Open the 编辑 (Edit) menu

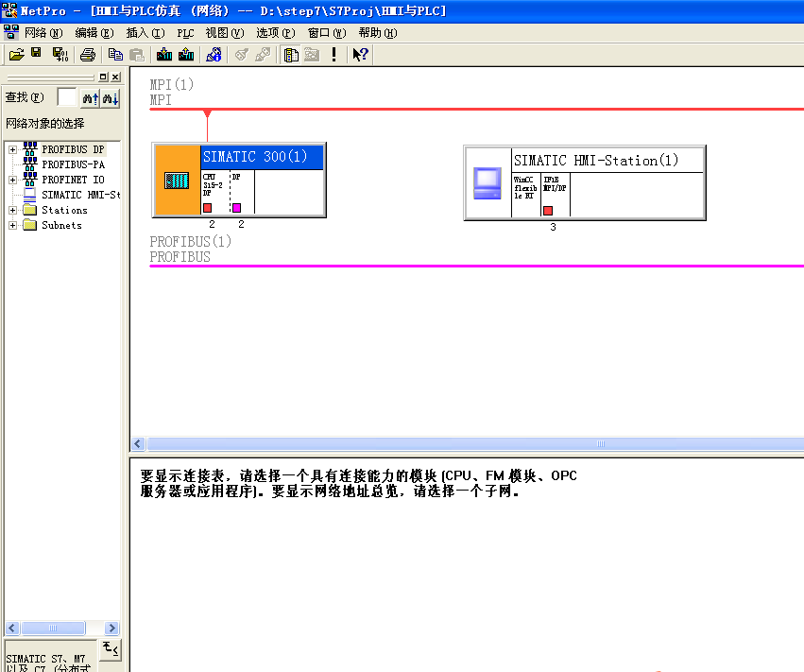[x=94, y=33]
